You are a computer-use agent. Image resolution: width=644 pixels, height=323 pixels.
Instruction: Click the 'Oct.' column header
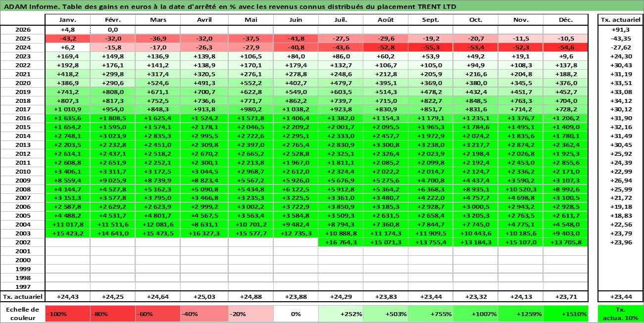point(476,20)
